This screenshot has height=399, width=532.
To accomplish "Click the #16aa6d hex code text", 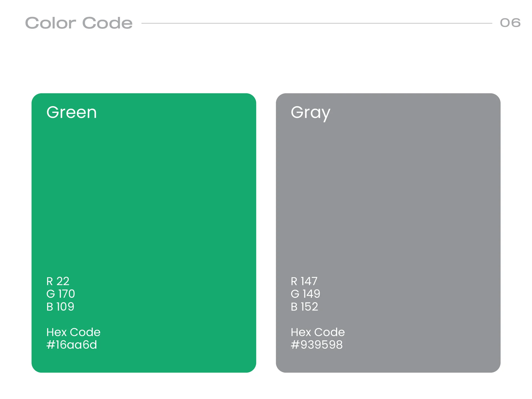I will (x=71, y=345).
